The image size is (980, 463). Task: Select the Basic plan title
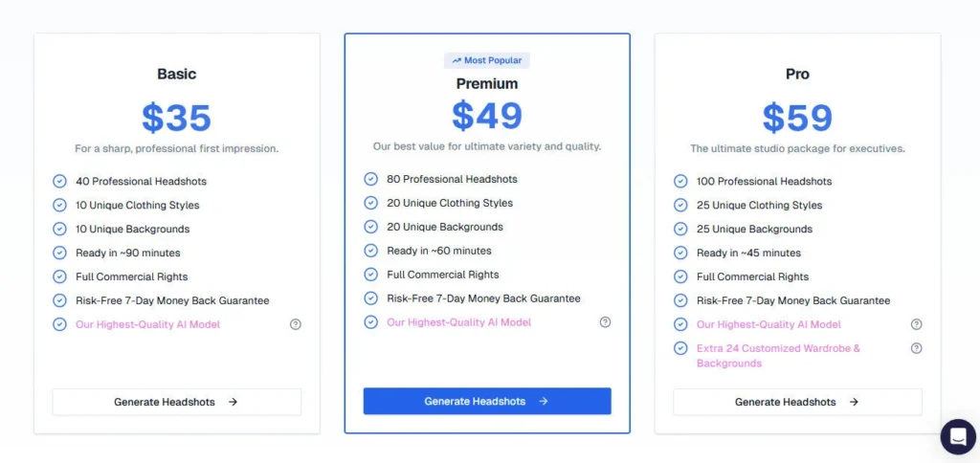[177, 74]
